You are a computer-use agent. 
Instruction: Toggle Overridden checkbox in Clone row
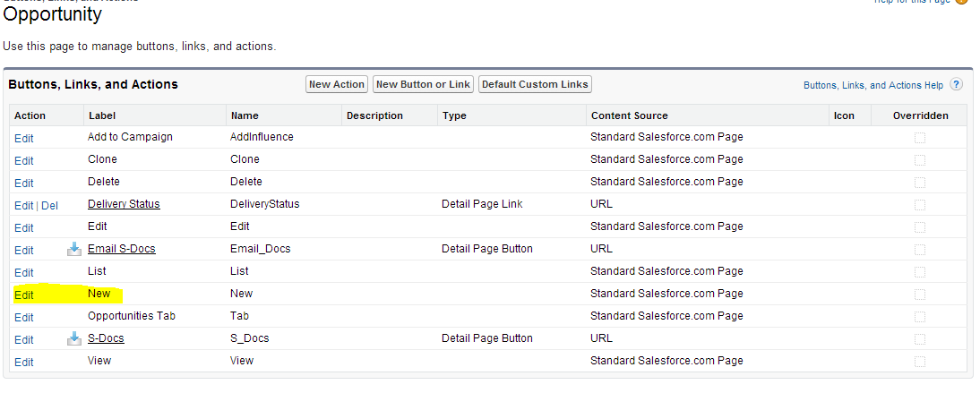(x=920, y=160)
